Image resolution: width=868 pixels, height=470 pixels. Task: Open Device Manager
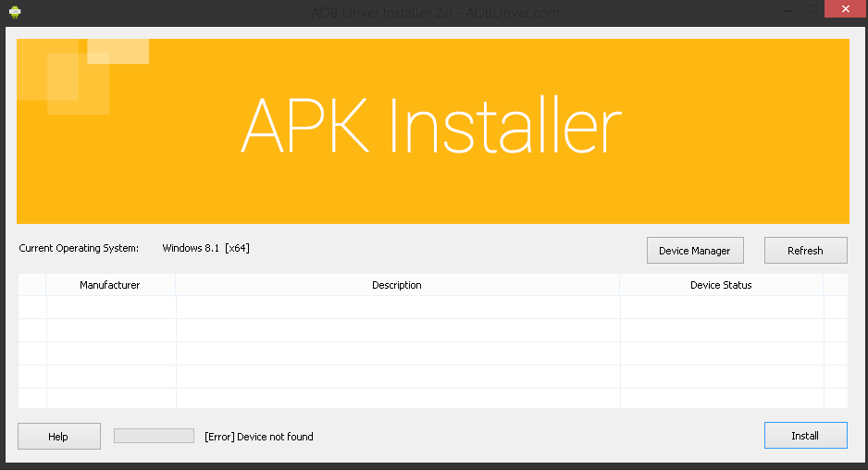pyautogui.click(x=694, y=251)
